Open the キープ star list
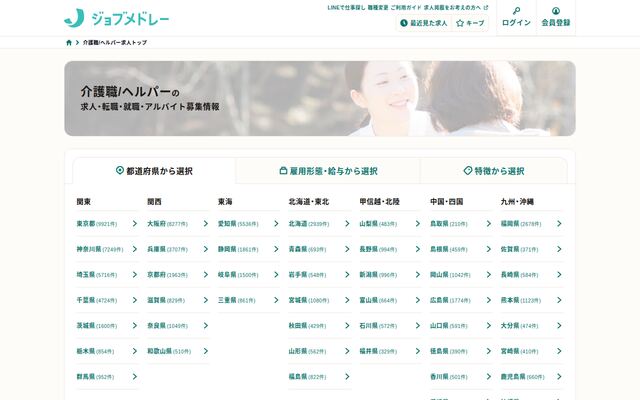 coord(470,23)
